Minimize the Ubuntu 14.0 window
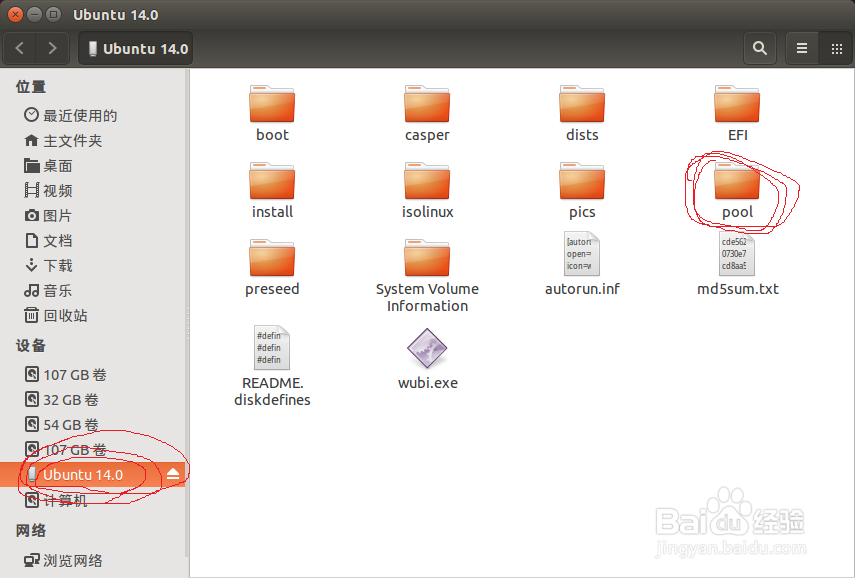Viewport: 855px width, 578px height. pos(34,14)
